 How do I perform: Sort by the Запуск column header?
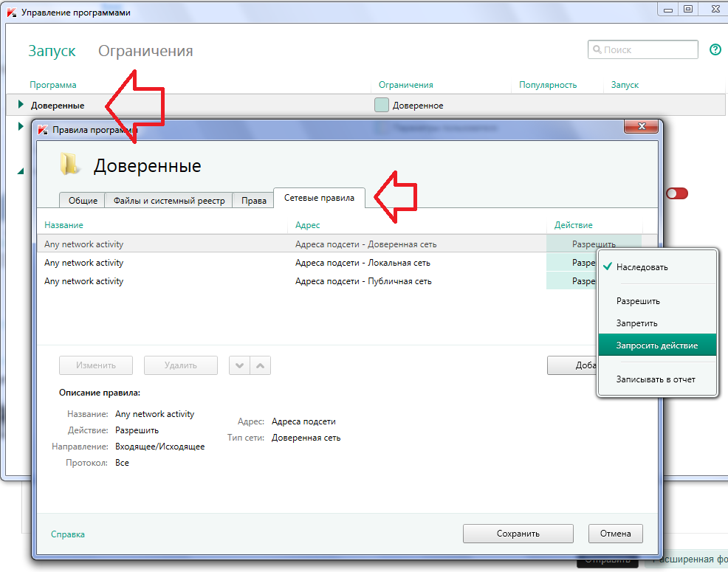click(x=625, y=84)
